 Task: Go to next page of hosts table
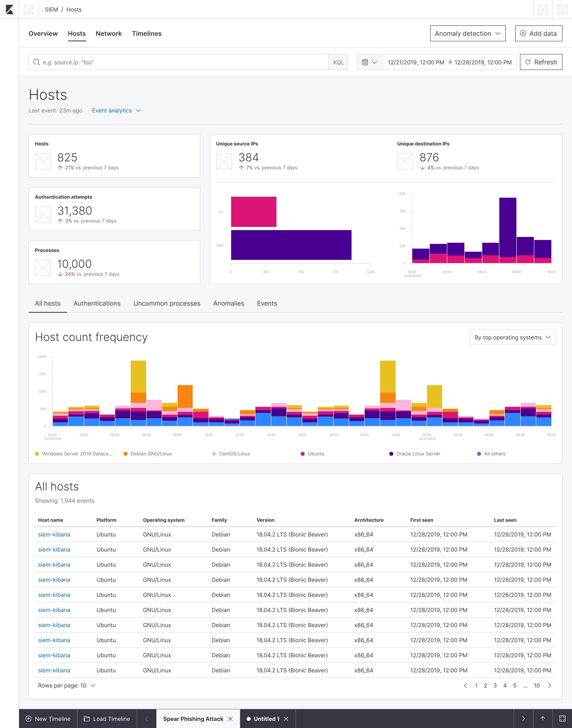[x=550, y=685]
